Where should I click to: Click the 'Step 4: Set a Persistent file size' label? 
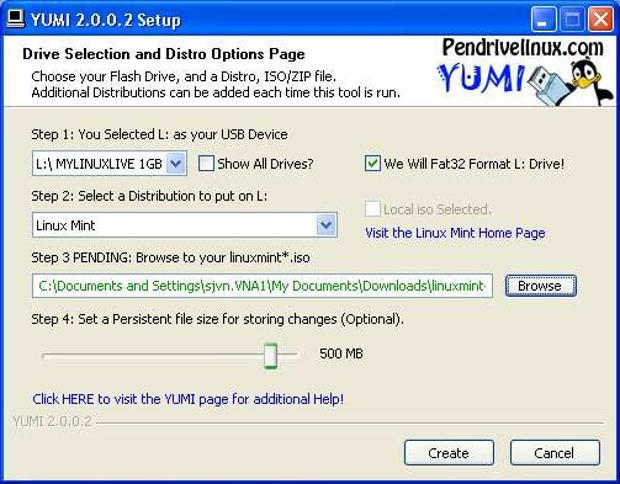pos(217,319)
